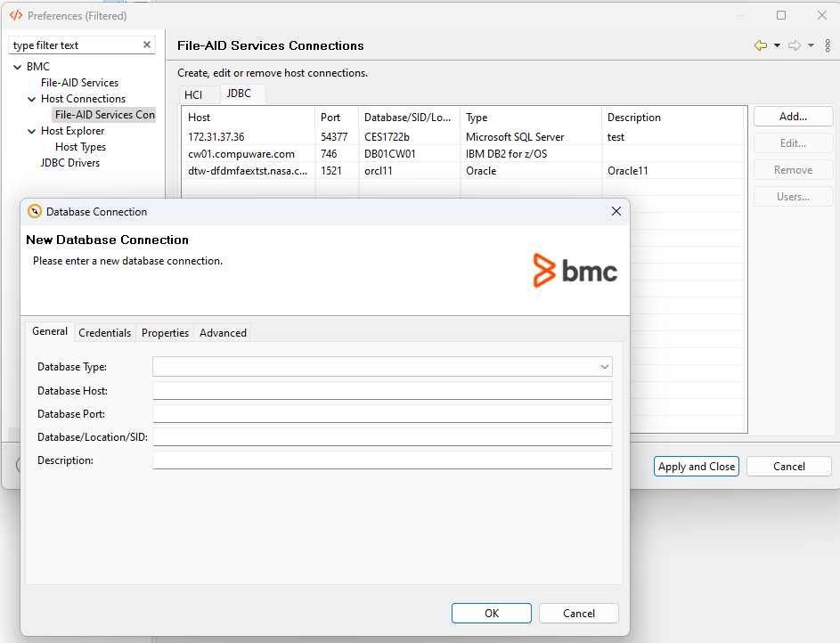Switch to the Credentials tab

104,333
